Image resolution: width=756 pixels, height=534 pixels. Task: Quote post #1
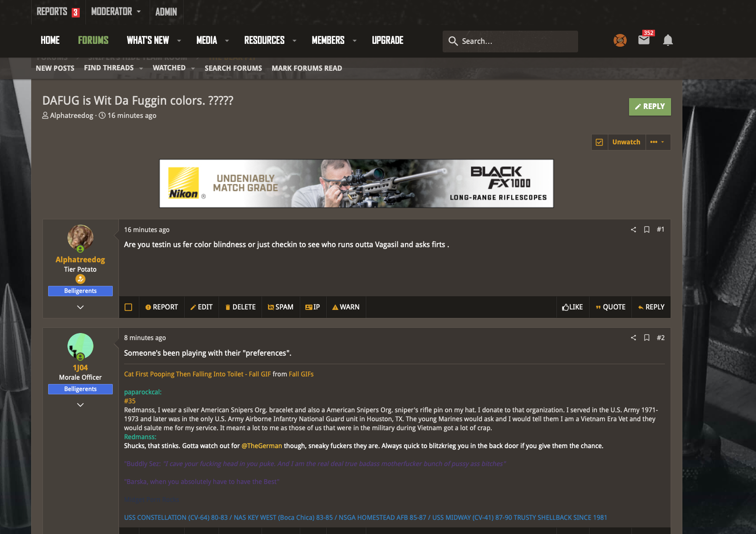(611, 307)
